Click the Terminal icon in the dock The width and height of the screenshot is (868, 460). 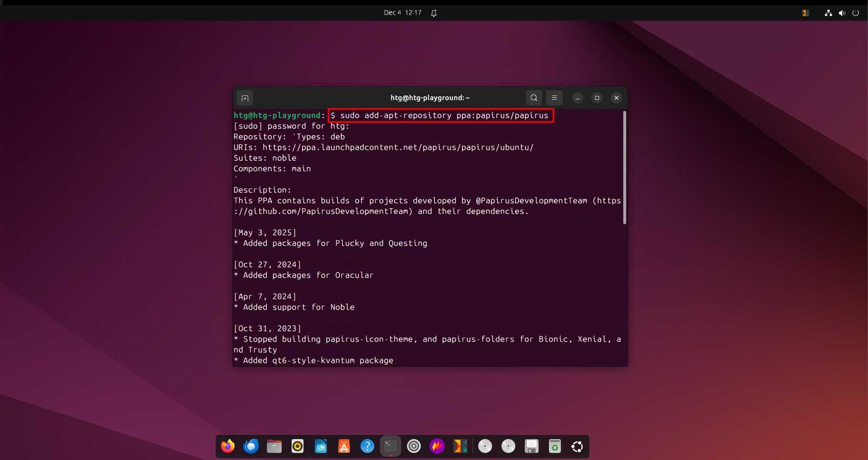point(390,446)
